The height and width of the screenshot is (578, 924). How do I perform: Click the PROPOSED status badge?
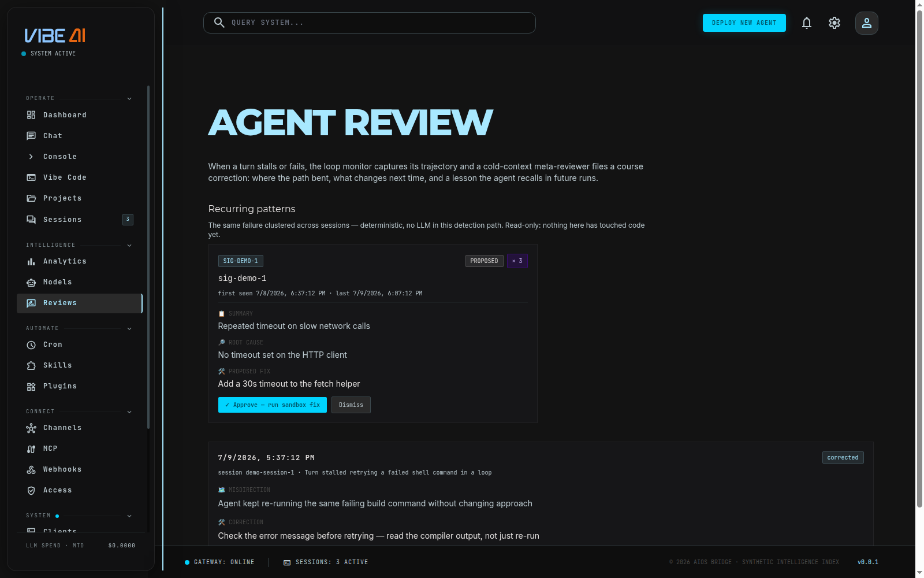[x=484, y=261]
